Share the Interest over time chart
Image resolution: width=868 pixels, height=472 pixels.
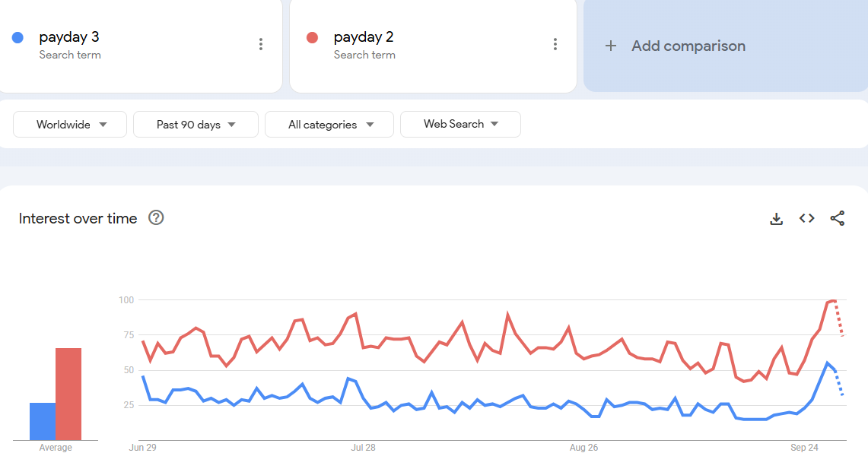click(837, 219)
